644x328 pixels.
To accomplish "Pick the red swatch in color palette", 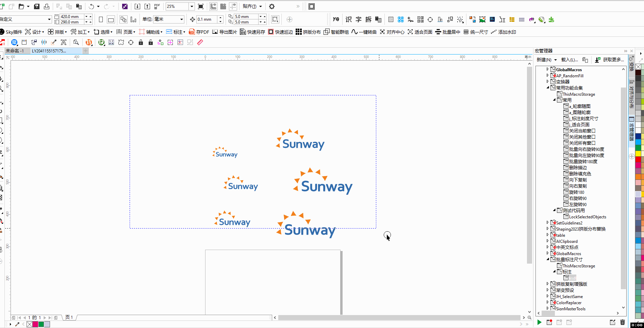I will (638, 159).
